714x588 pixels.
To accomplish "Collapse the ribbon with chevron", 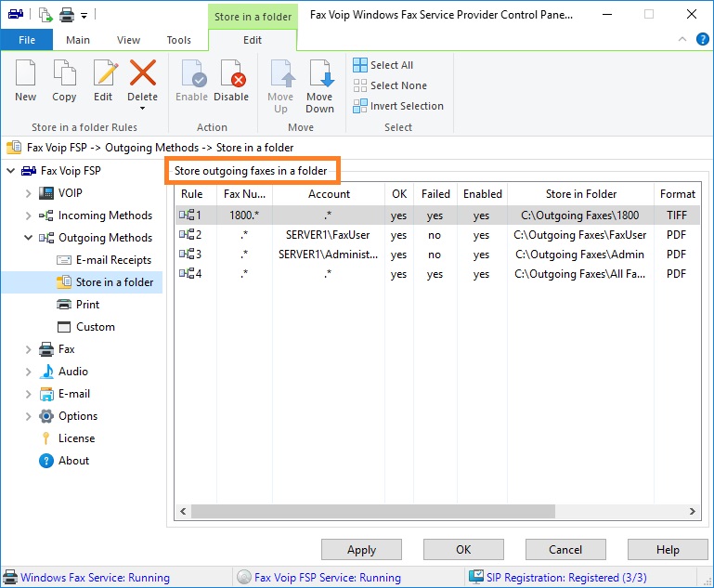I will click(x=682, y=39).
